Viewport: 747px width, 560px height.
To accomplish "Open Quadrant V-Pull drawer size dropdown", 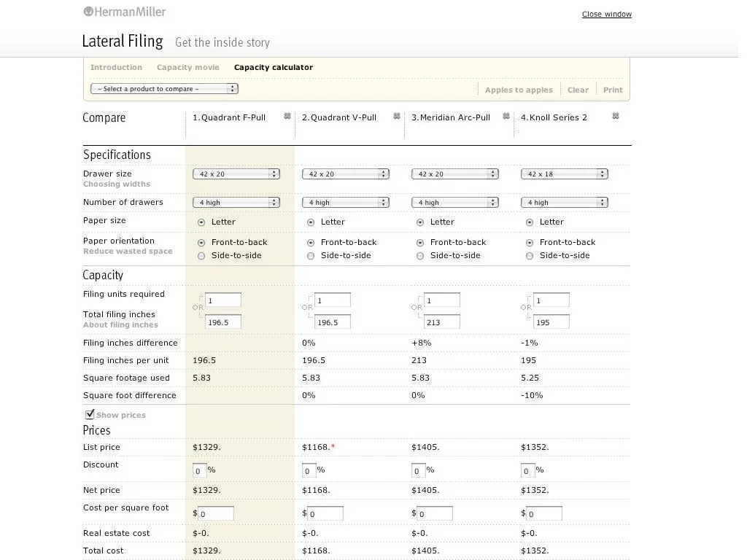I will pyautogui.click(x=346, y=174).
